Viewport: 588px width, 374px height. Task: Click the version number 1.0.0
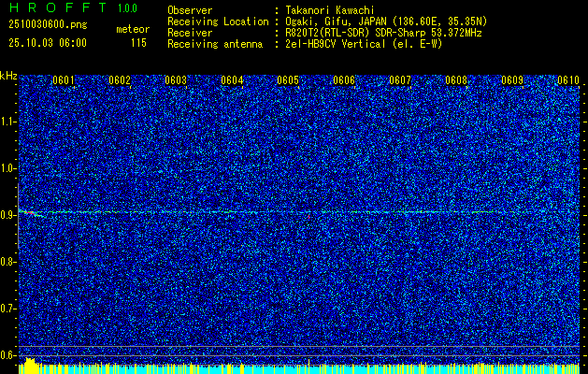[x=127, y=7]
